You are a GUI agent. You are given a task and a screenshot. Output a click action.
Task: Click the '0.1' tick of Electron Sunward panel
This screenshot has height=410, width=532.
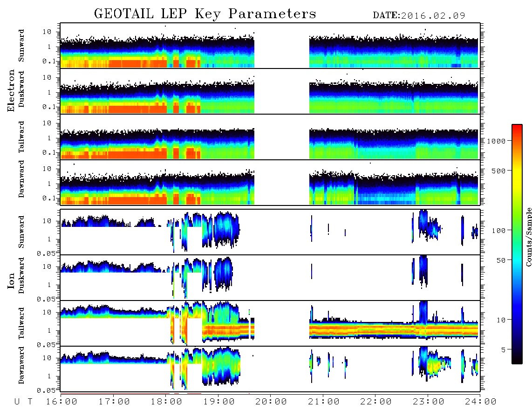click(49, 61)
